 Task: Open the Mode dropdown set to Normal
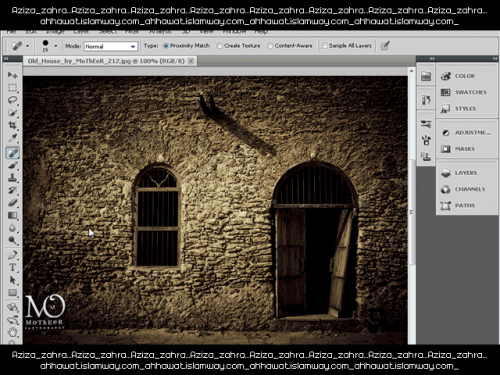(x=111, y=46)
